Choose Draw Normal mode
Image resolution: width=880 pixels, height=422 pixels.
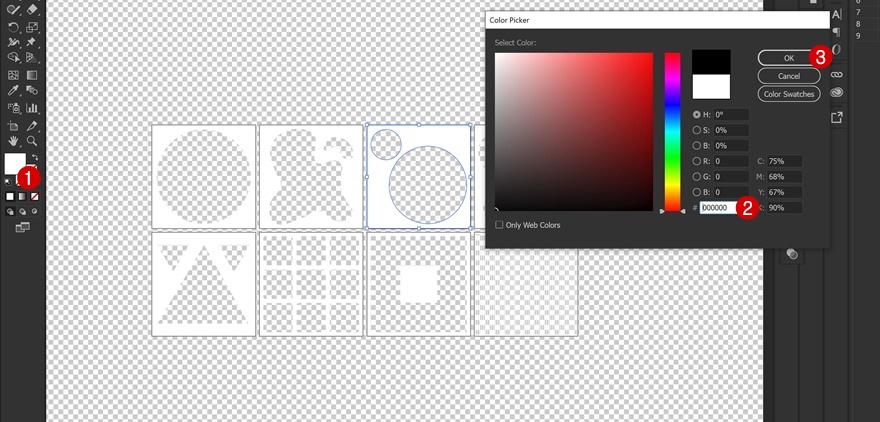[10, 212]
